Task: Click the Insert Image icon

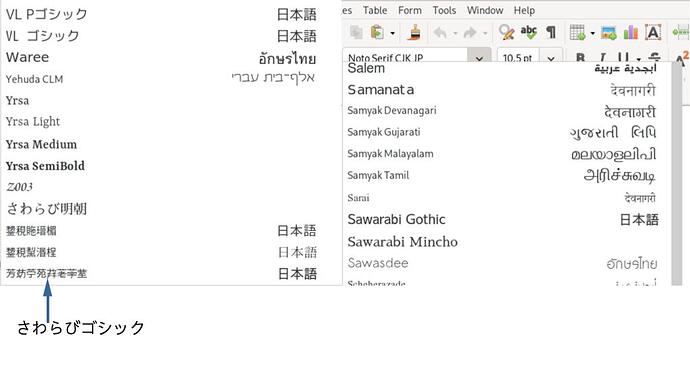Action: click(609, 33)
